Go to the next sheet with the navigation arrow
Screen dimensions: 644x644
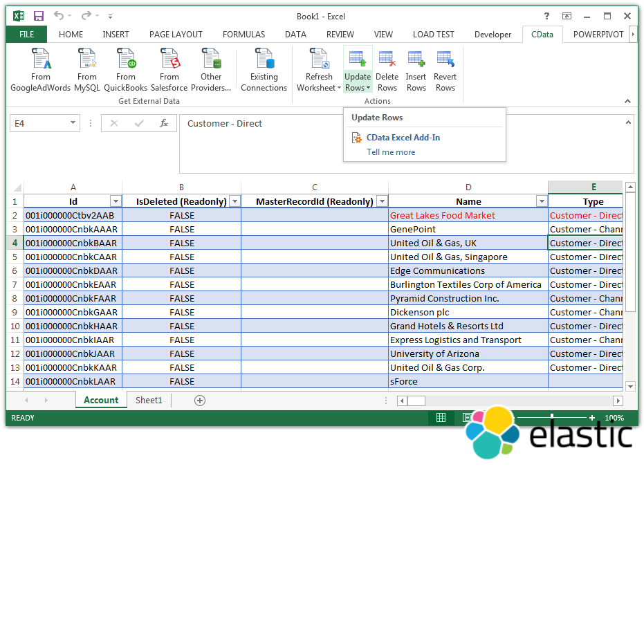coord(46,400)
